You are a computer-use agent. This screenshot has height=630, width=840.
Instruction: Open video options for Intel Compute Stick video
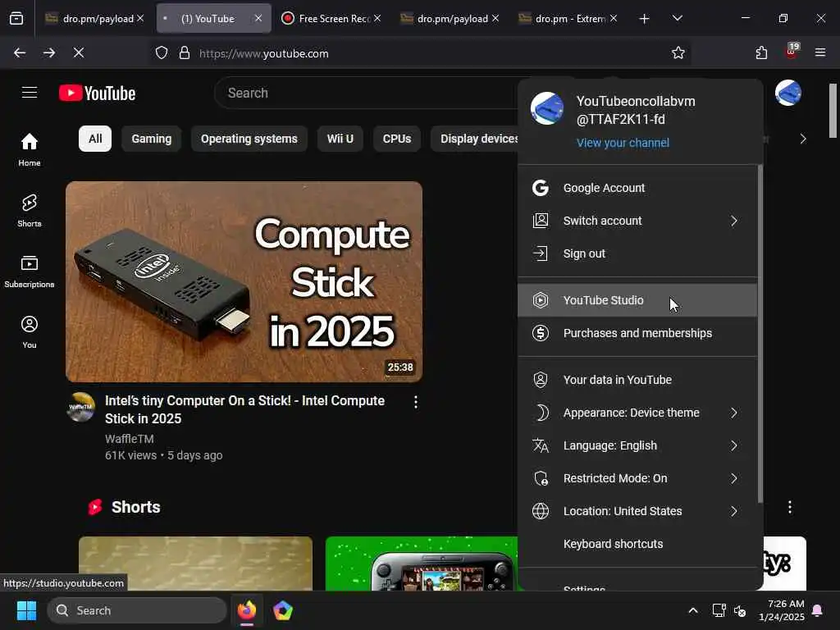pos(416,402)
